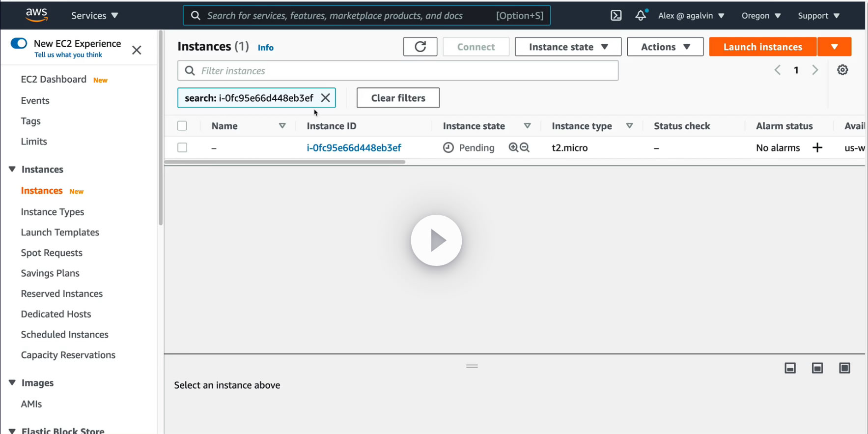
Task: Click Tell us what you think link
Action: click(x=68, y=55)
